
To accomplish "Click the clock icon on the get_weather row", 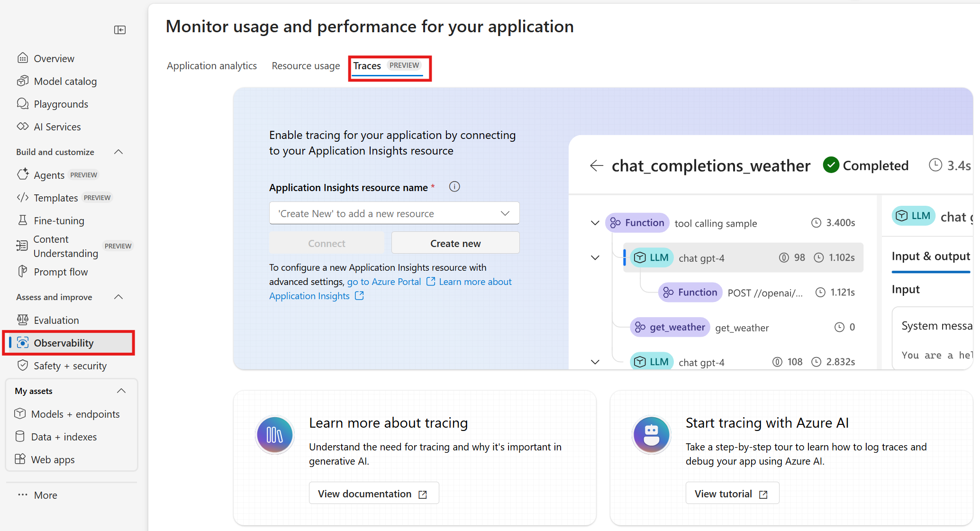I will 839,327.
